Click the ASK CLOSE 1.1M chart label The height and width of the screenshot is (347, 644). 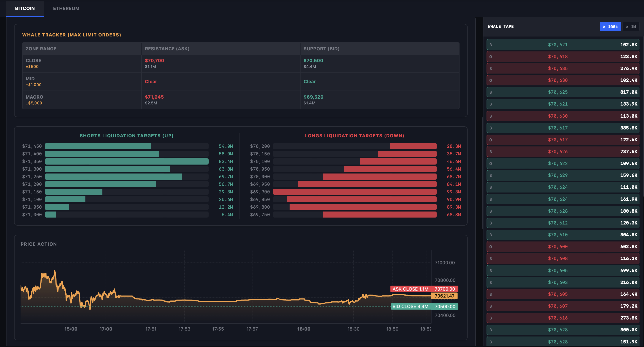[x=410, y=289]
